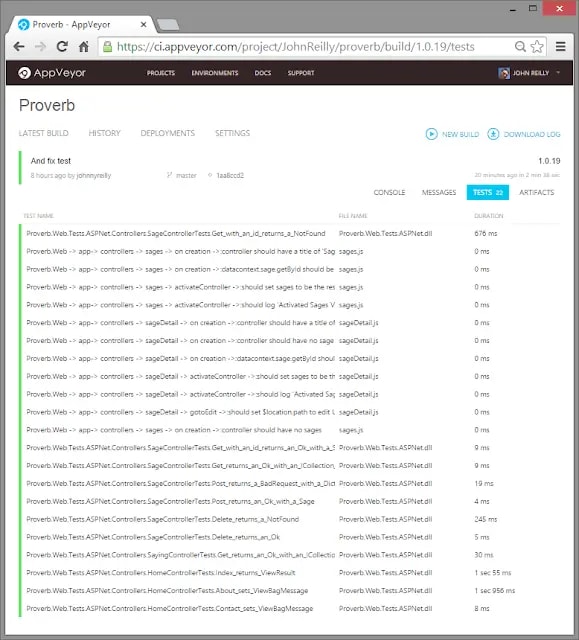Image resolution: width=579 pixels, height=640 pixels.
Task: Click the master branch link
Action: pos(186,175)
